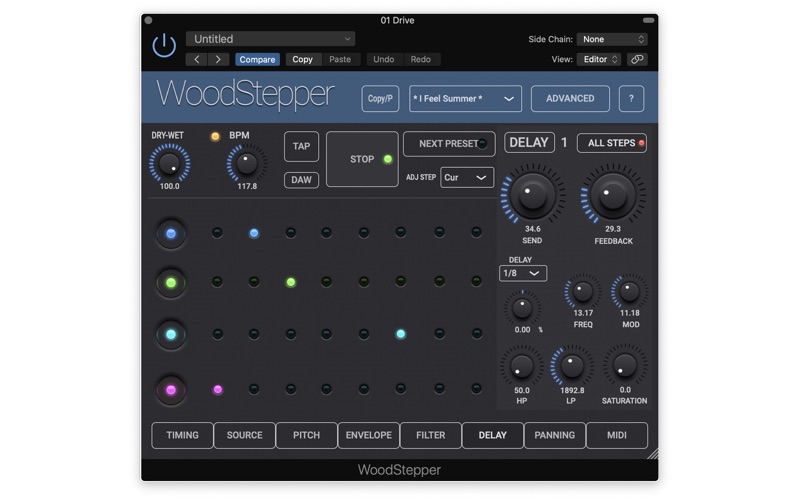The height and width of the screenshot is (500, 800).
Task: Switch to the TIMING tab
Action: coord(182,435)
